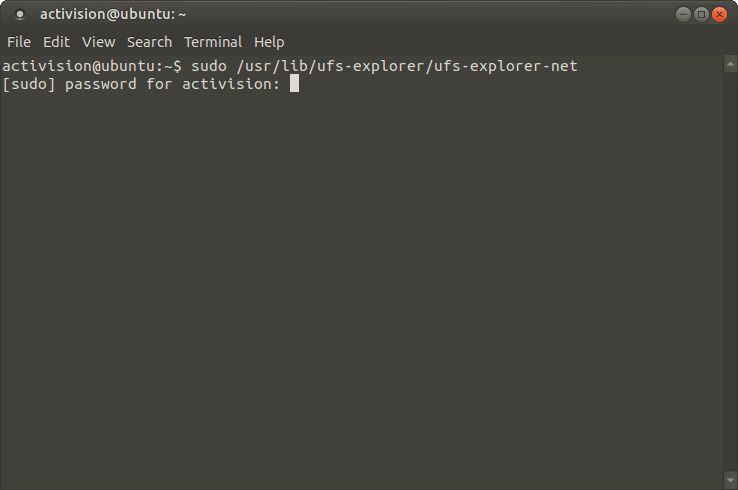738x490 pixels.
Task: Click the vertical scrollbar track
Action: point(729,270)
